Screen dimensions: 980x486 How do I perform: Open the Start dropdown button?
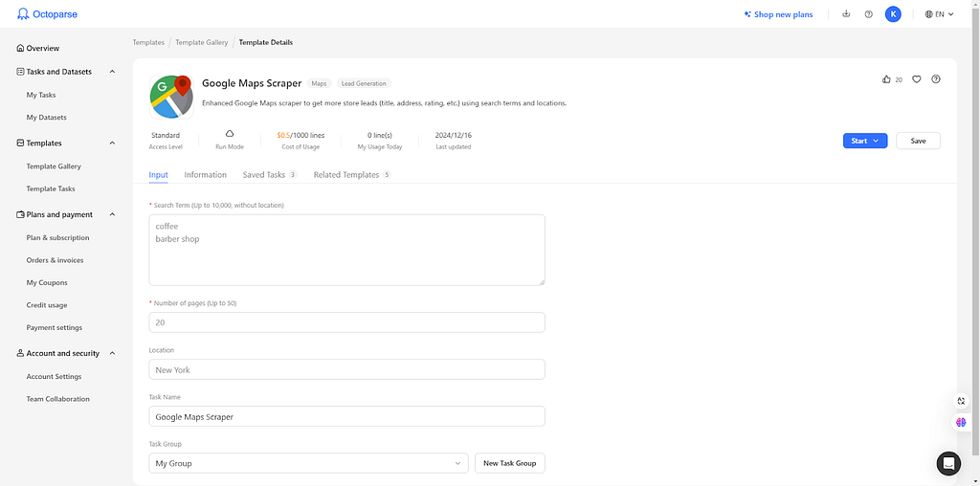865,141
